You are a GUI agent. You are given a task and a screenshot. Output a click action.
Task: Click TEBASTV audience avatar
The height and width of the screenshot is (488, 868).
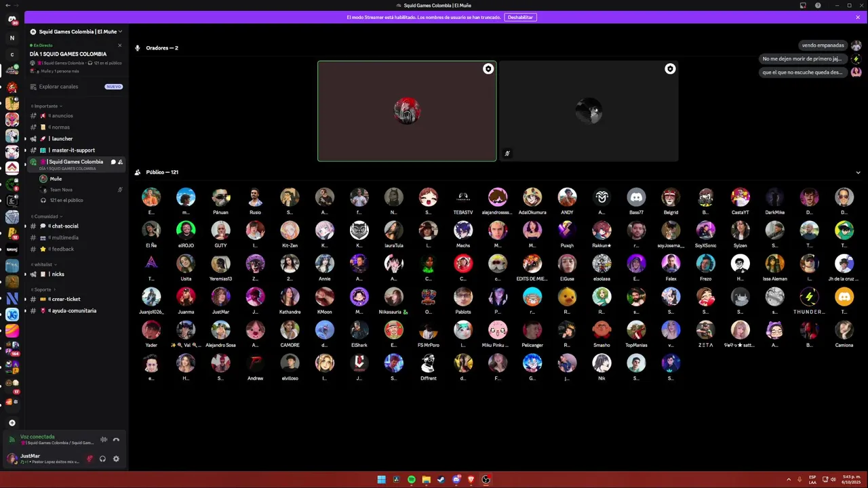coord(463,197)
